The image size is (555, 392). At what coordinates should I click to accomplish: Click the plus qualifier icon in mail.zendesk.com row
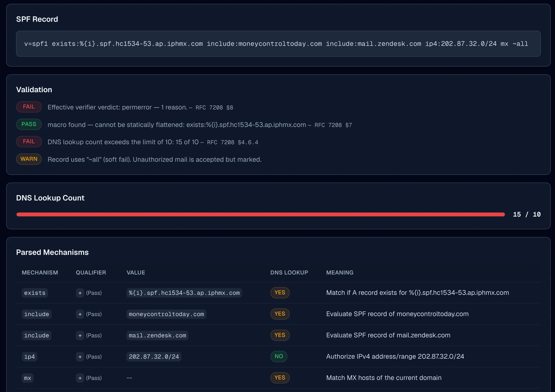point(80,335)
